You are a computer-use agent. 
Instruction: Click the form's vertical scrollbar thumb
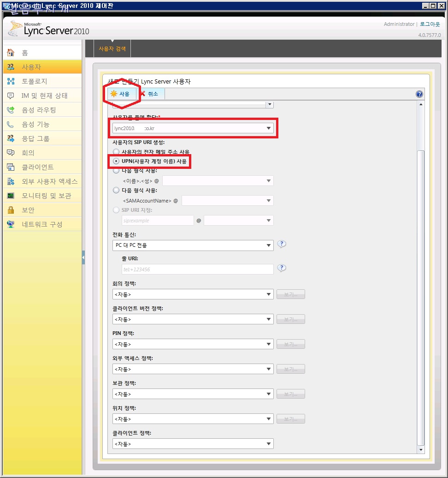[421, 297]
